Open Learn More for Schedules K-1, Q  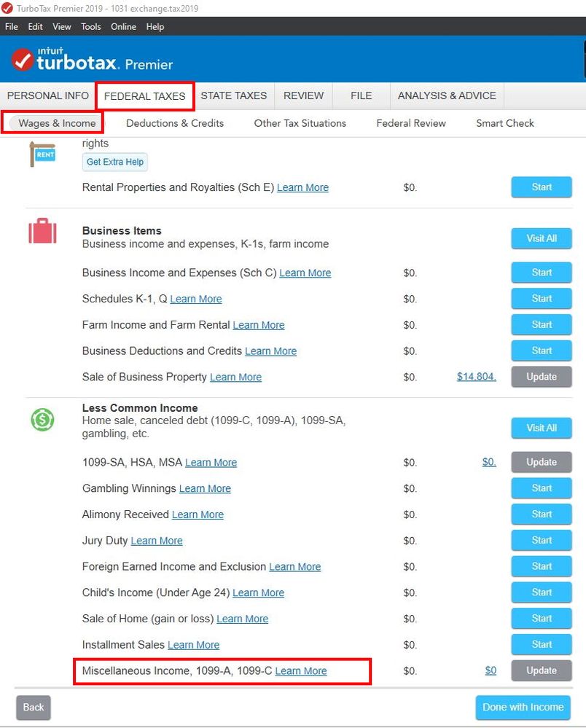coord(196,299)
